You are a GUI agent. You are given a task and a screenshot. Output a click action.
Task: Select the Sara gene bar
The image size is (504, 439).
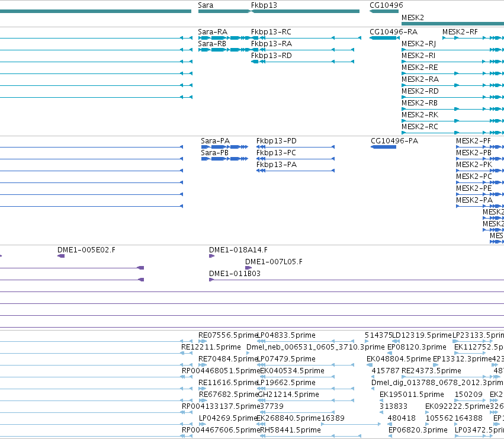pos(224,11)
